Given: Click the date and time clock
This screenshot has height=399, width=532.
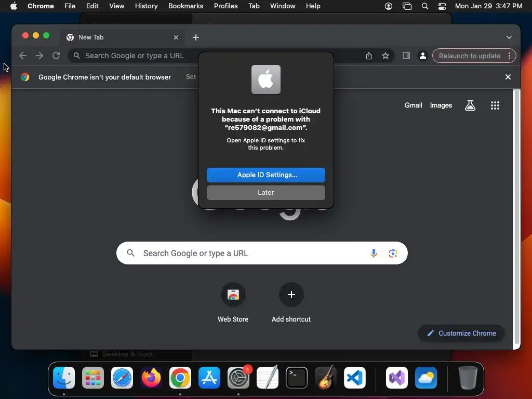Looking at the screenshot, I should (488, 6).
